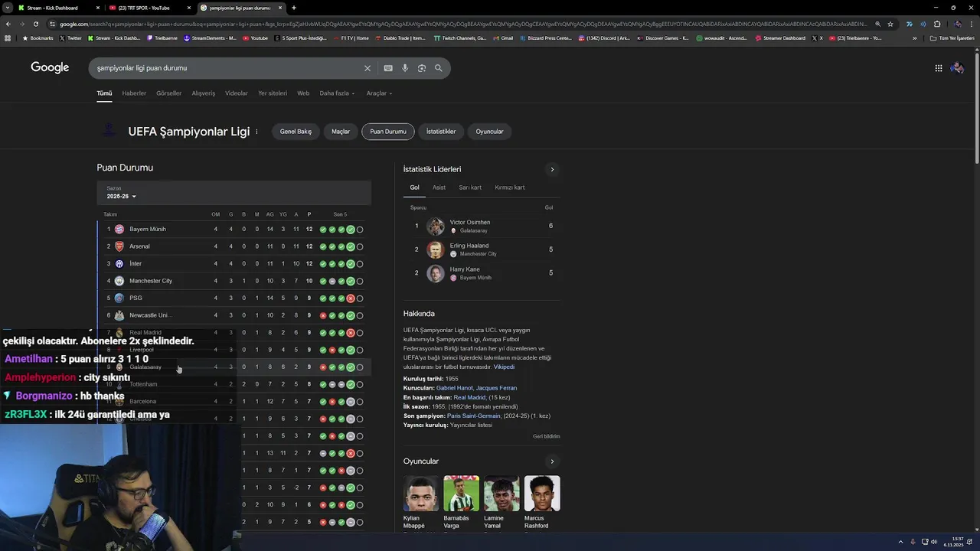Expand İstatistik Liderleri with the arrow
This screenshot has width=980, height=551.
(552, 170)
